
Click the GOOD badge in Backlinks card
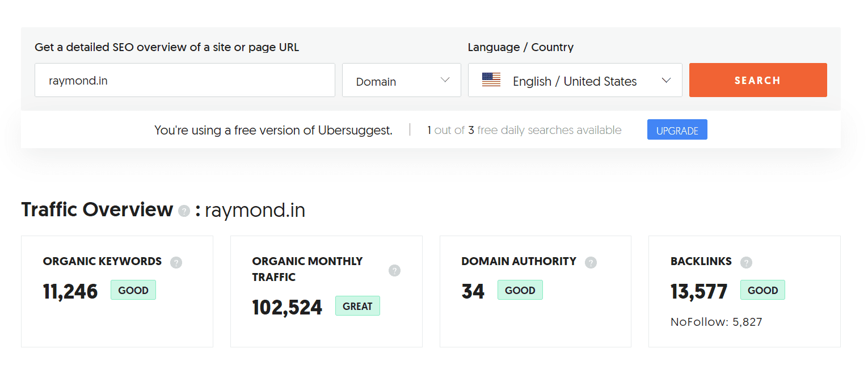click(762, 290)
